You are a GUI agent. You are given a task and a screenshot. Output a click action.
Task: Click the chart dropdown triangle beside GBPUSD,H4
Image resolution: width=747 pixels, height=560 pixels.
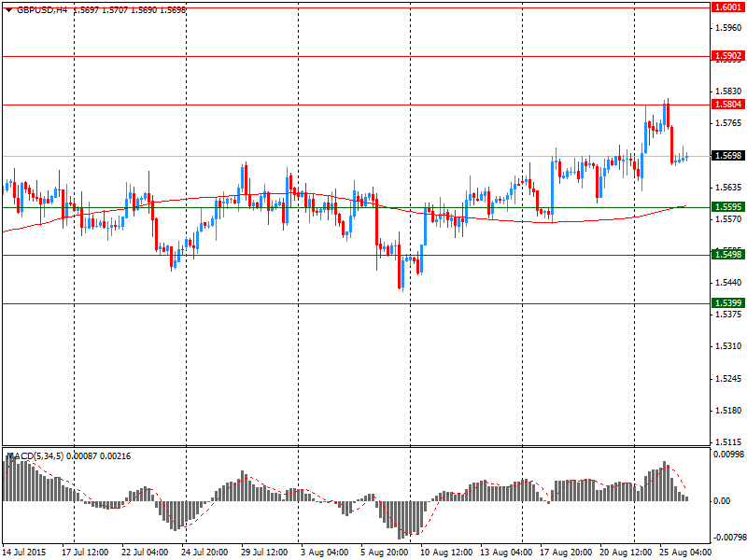(9, 9)
